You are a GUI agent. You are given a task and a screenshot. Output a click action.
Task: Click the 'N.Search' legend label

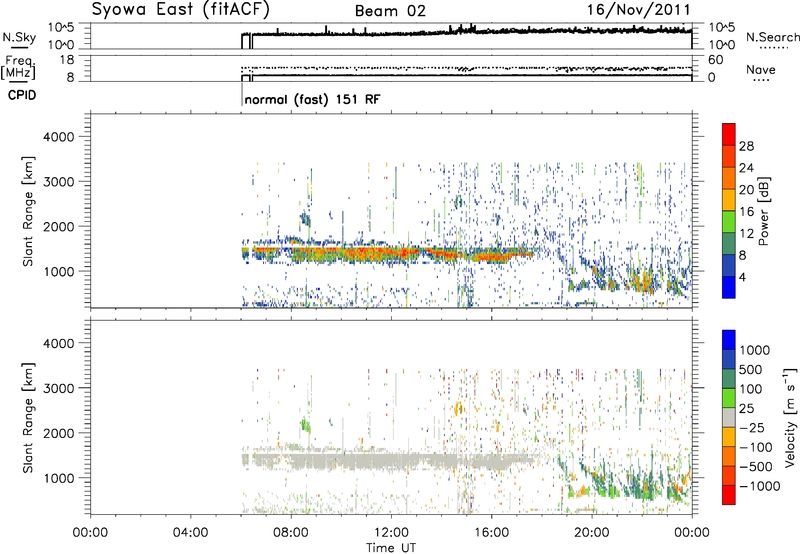[772, 37]
